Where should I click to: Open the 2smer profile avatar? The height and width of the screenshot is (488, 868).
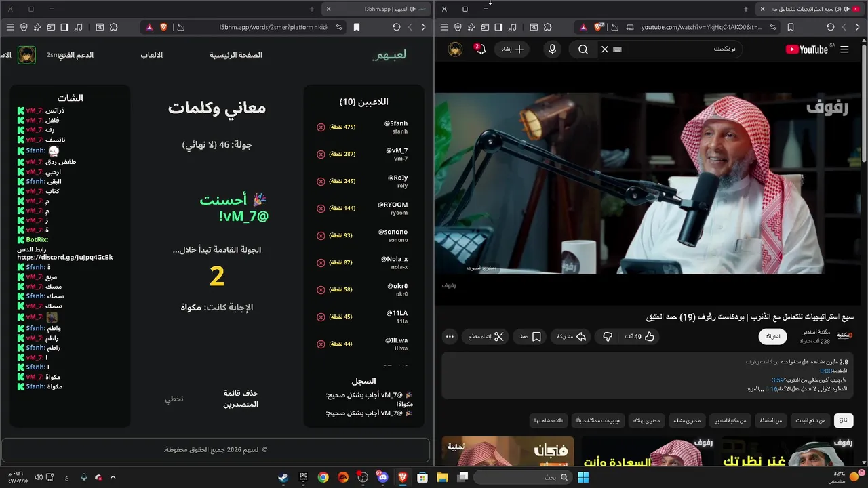[26, 55]
